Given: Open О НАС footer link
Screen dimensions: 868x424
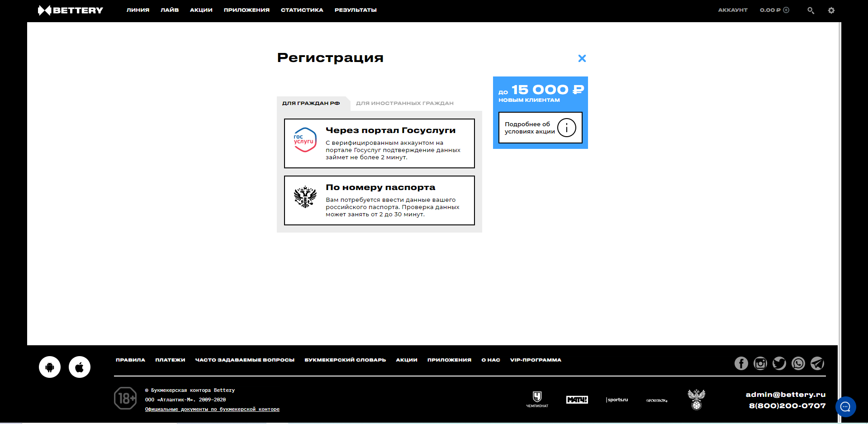Looking at the screenshot, I should tap(491, 360).
